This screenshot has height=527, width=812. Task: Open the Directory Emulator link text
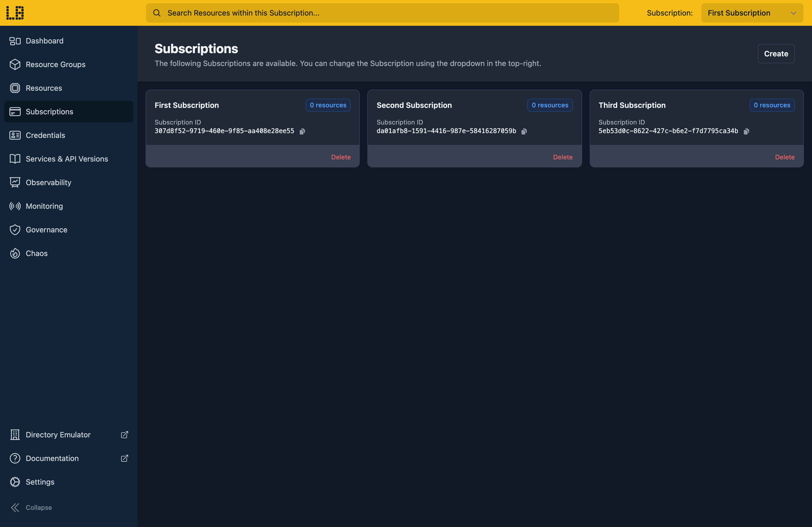[x=58, y=435]
